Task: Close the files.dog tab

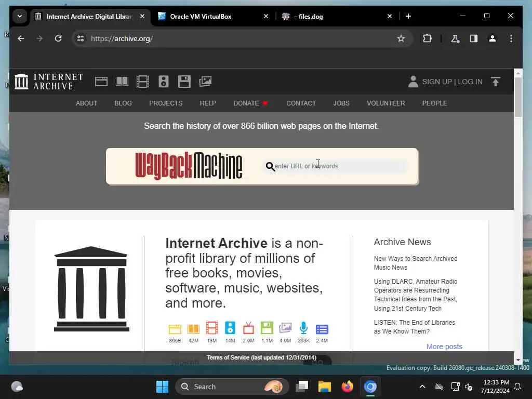Action: coord(390,16)
